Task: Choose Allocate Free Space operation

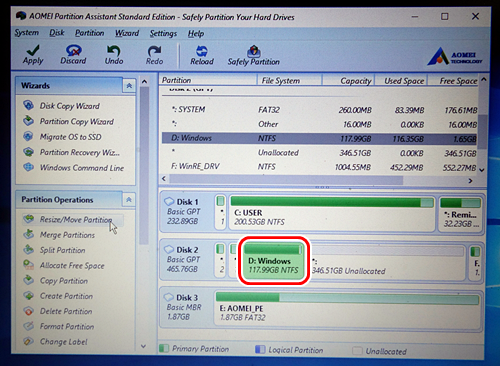Action: click(x=64, y=265)
